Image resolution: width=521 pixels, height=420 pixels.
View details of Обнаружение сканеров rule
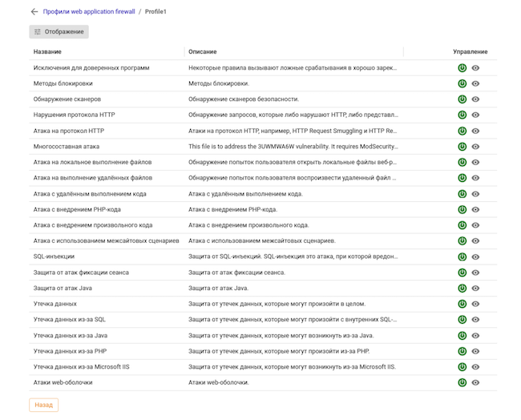(x=475, y=99)
